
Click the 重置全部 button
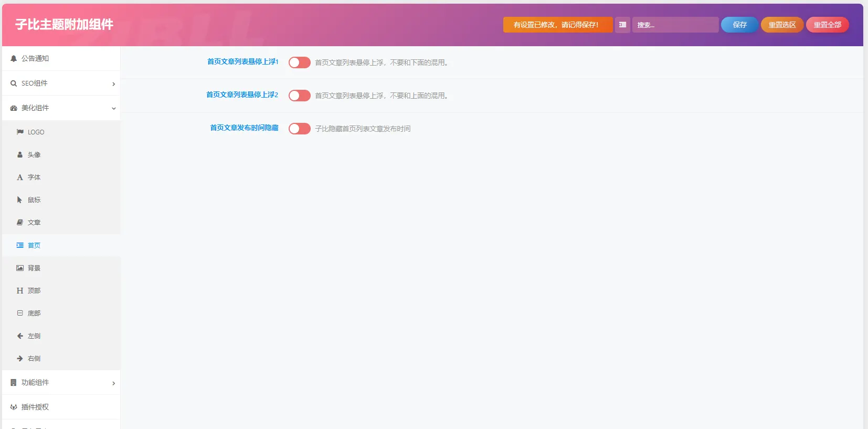point(827,25)
